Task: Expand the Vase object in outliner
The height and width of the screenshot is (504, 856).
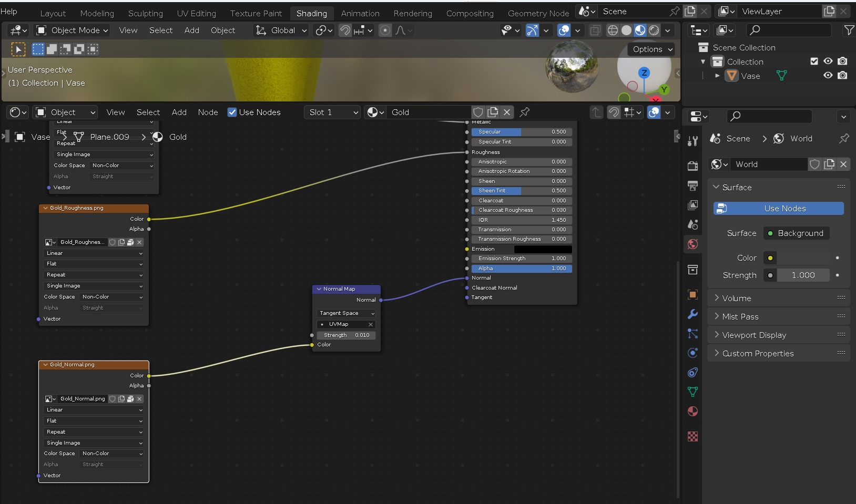Action: click(x=717, y=76)
